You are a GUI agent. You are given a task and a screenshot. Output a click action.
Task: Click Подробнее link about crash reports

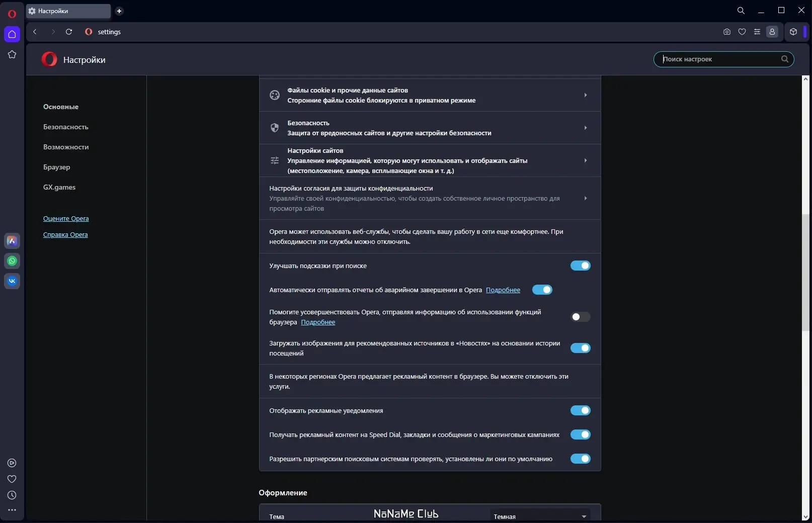503,290
